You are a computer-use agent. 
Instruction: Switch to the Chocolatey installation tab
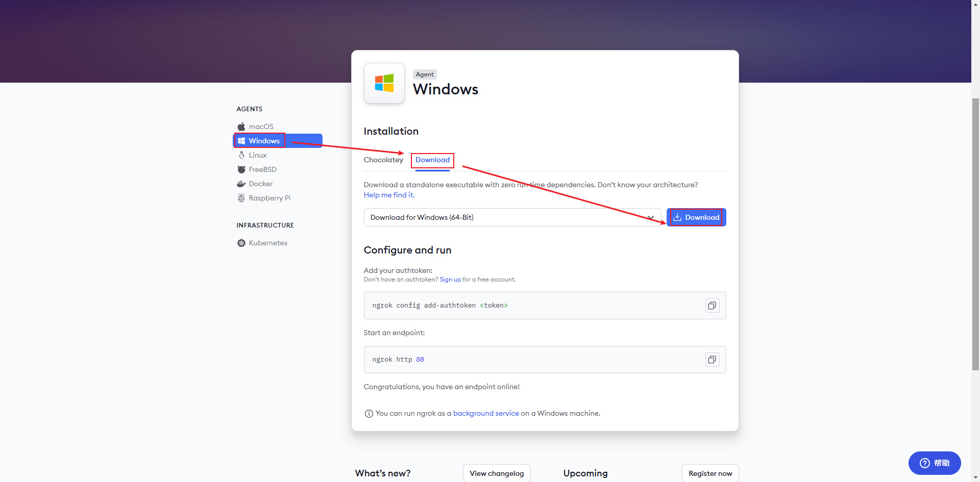[x=383, y=160]
